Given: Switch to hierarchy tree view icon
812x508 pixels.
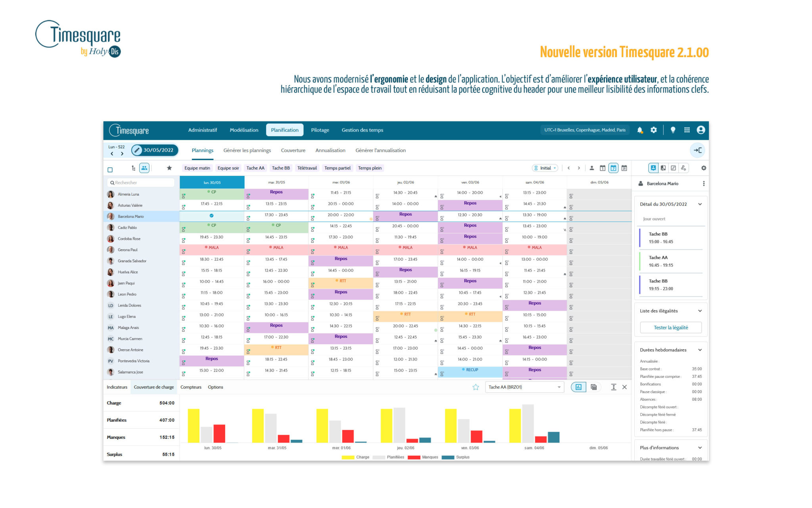Looking at the screenshot, I should pyautogui.click(x=133, y=168).
